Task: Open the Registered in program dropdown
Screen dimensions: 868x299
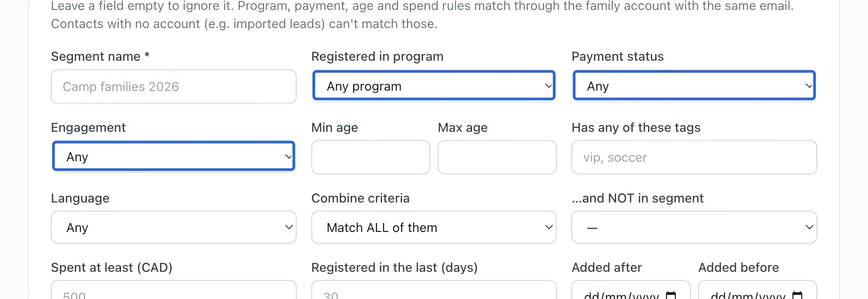Action: 434,86
